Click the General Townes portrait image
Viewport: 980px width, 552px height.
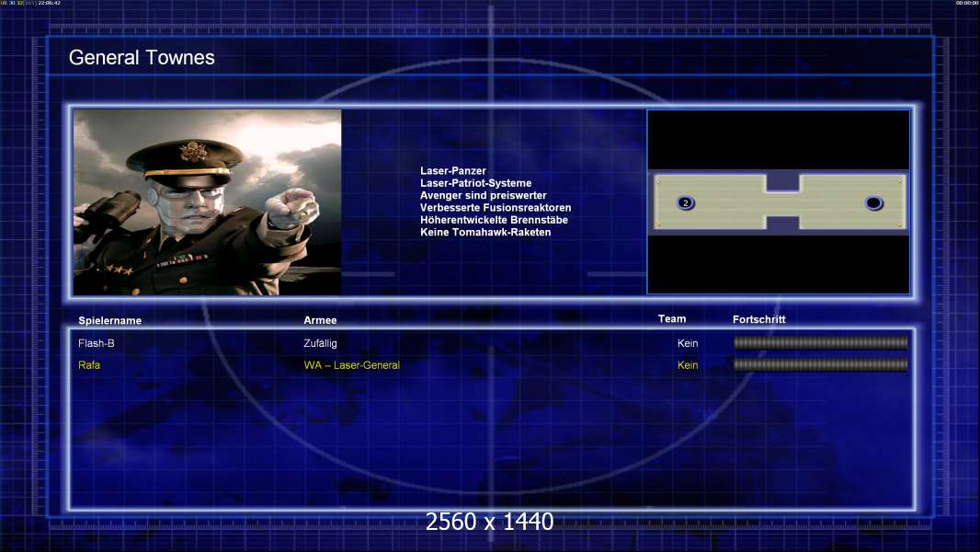point(208,201)
